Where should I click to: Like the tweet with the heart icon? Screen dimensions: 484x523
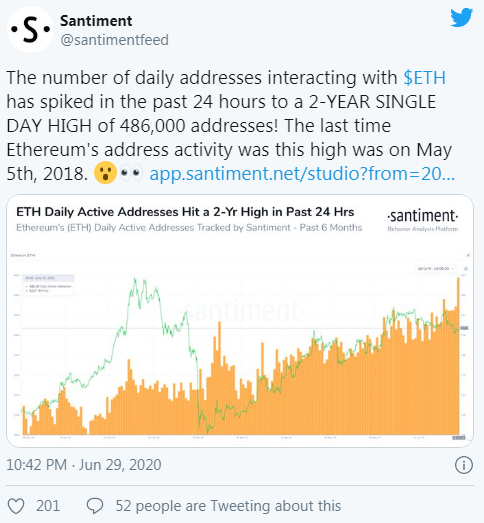tap(16, 506)
